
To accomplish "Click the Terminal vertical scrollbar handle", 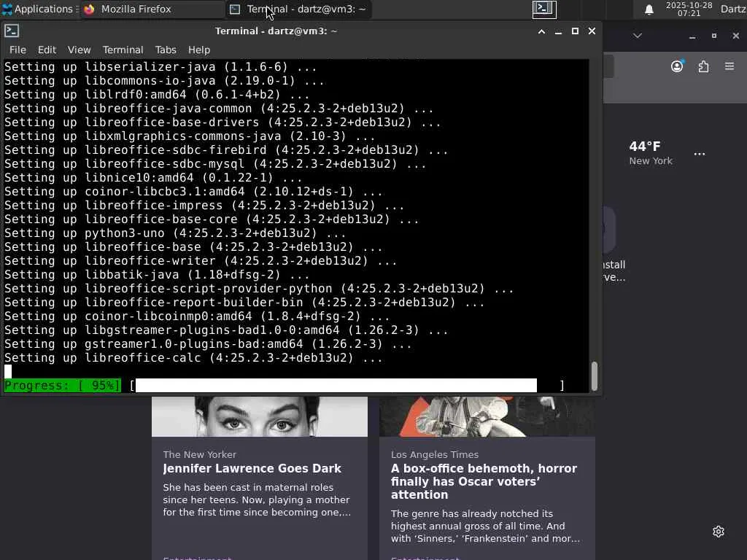I will (594, 376).
